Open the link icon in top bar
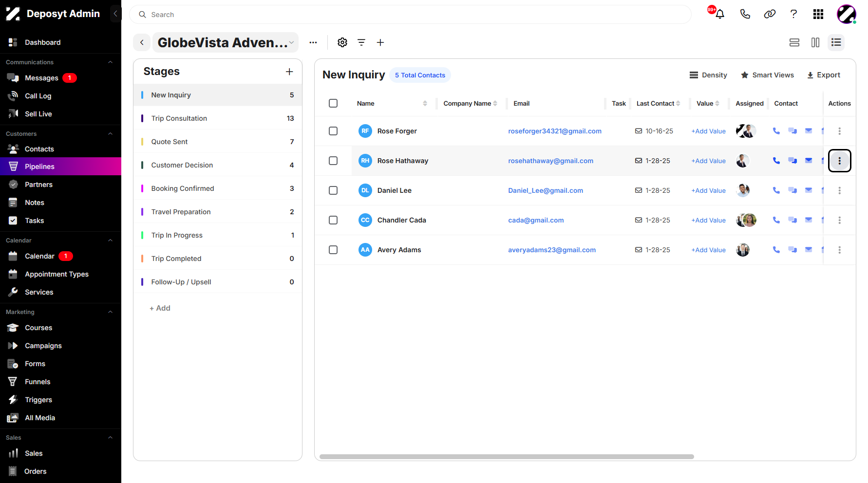The width and height of the screenshot is (868, 483). [770, 14]
